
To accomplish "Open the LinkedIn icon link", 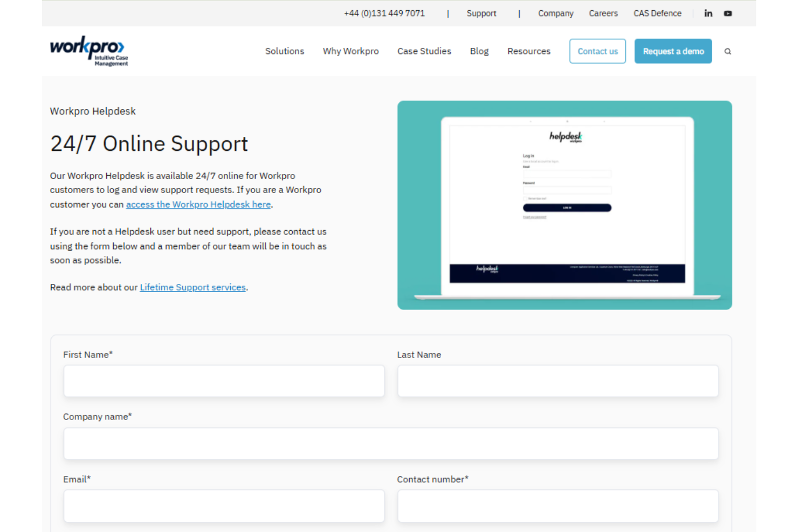I will [708, 13].
